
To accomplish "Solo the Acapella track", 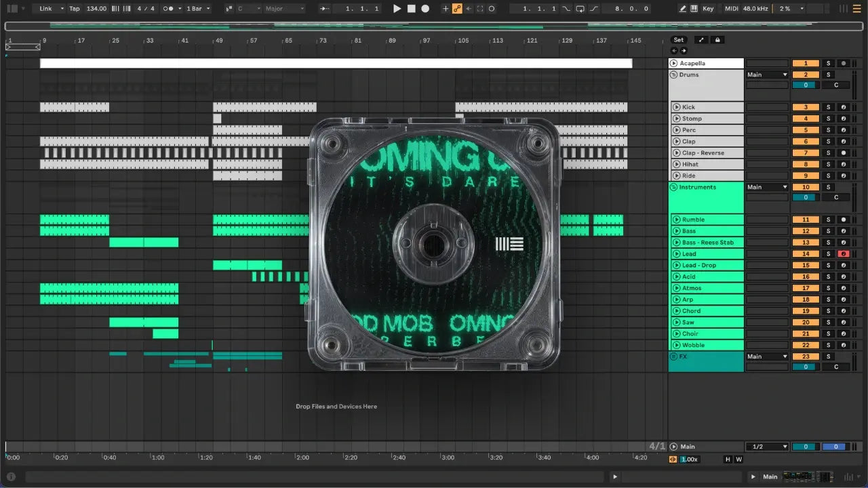I will [828, 63].
